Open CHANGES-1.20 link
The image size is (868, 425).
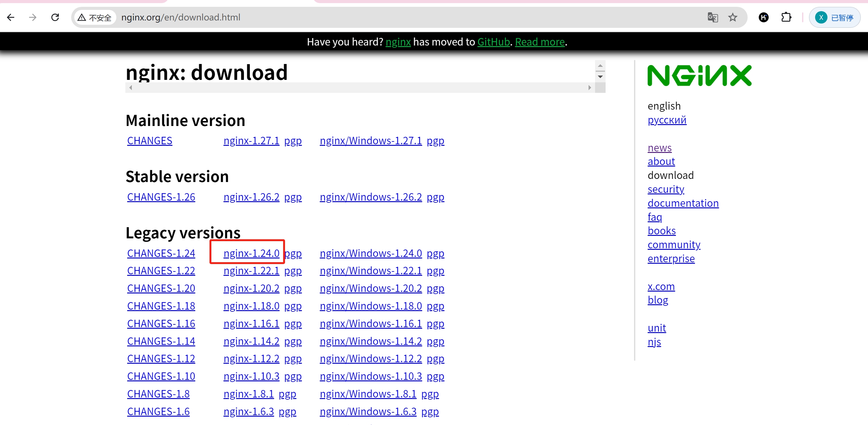point(161,288)
